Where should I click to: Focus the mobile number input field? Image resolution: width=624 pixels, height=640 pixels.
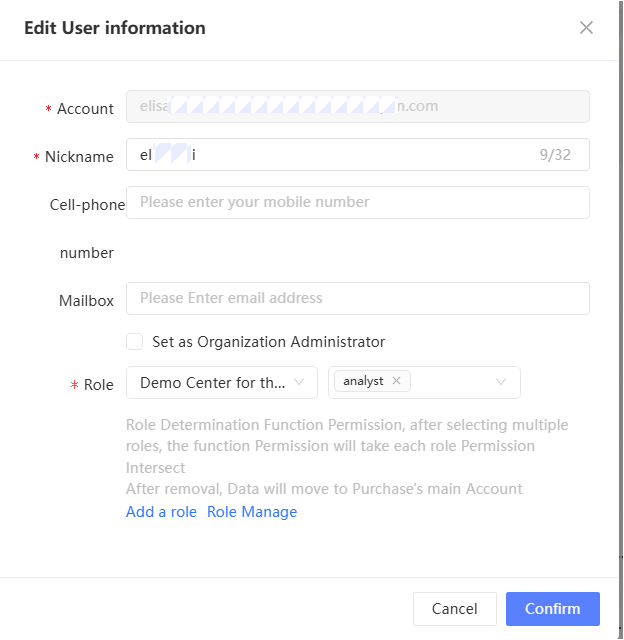click(x=357, y=202)
